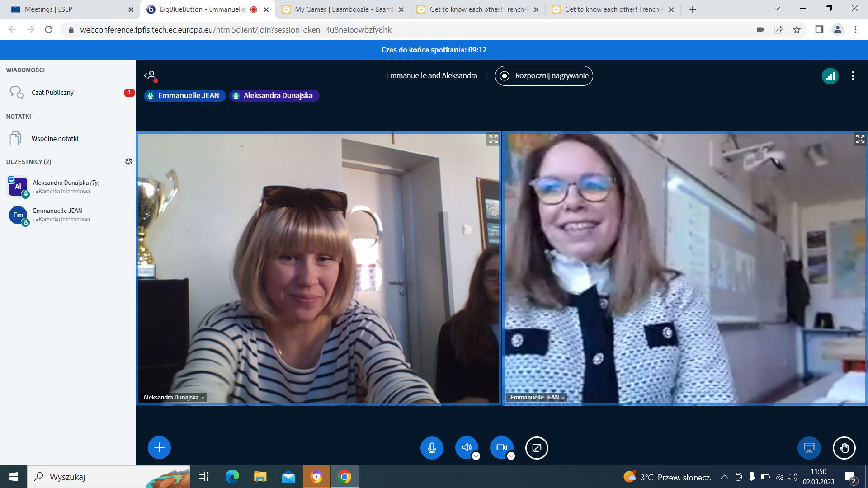Viewport: 868px width, 488px height.
Task: Launch Microsoft Edge from taskbar
Action: click(x=232, y=477)
